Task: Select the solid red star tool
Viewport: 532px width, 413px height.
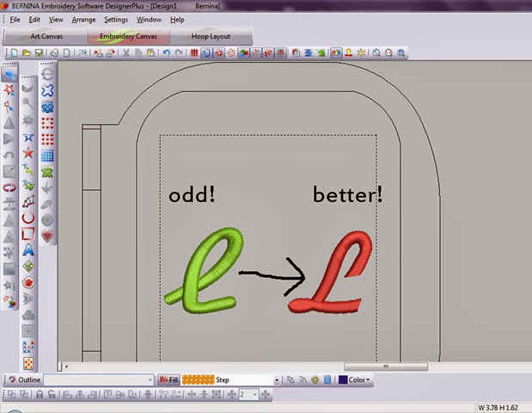Action: pos(28,153)
